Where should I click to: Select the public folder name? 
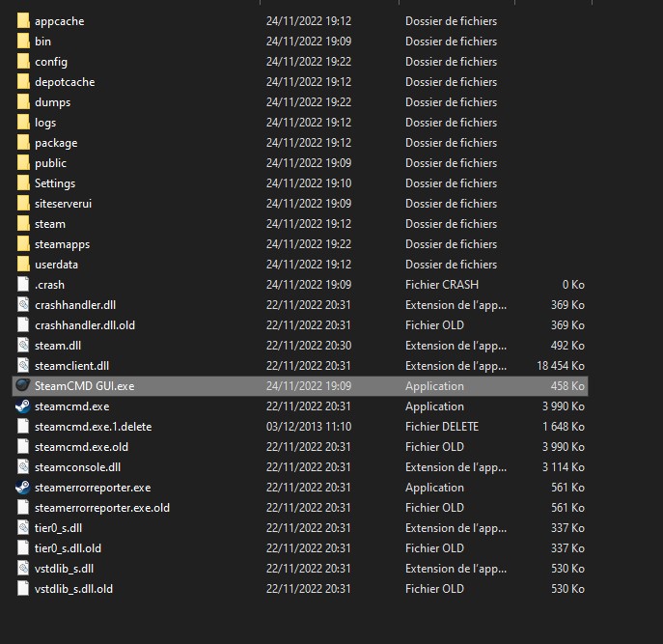click(x=51, y=163)
